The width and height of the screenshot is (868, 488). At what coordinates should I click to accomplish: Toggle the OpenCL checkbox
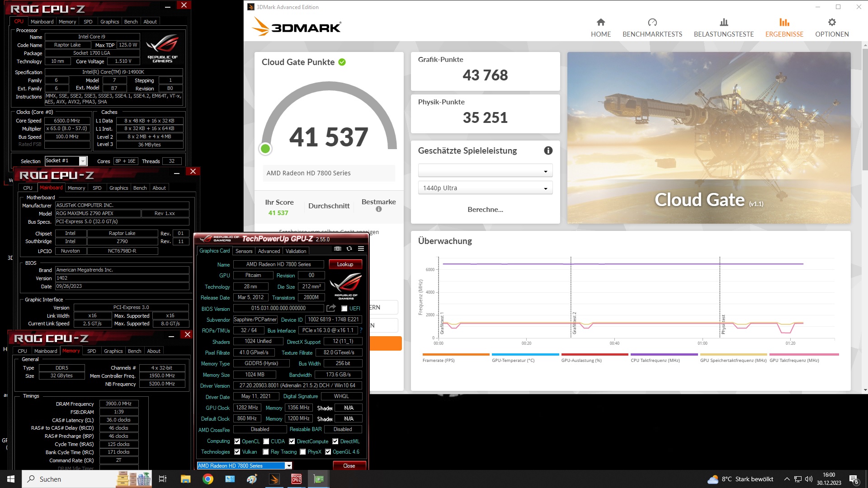[237, 441]
